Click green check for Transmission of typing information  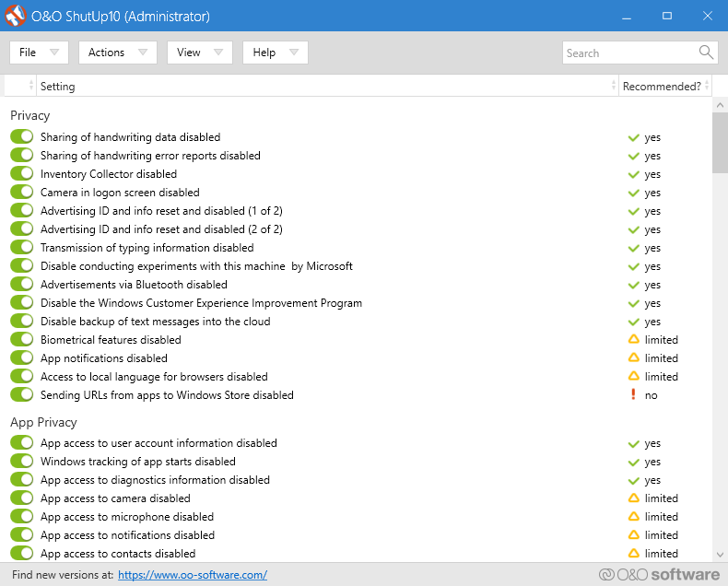[x=633, y=249]
